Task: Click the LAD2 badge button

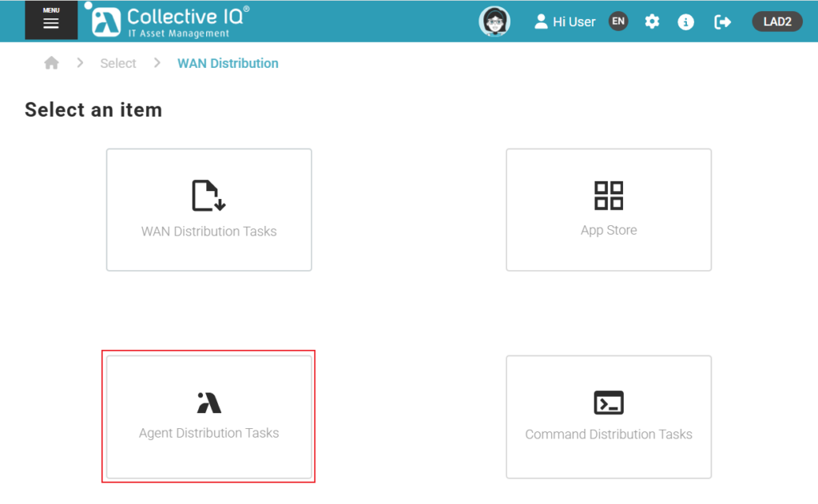Action: [x=776, y=22]
